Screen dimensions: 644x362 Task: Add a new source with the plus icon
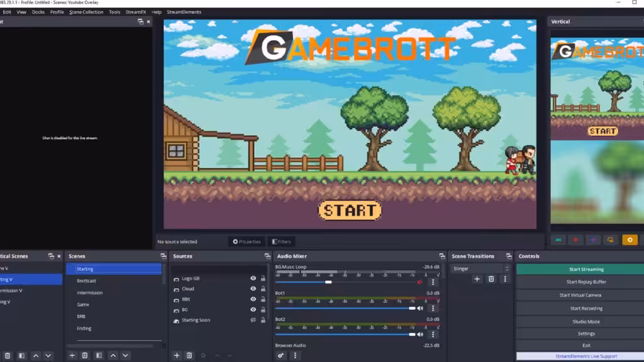[x=177, y=356]
